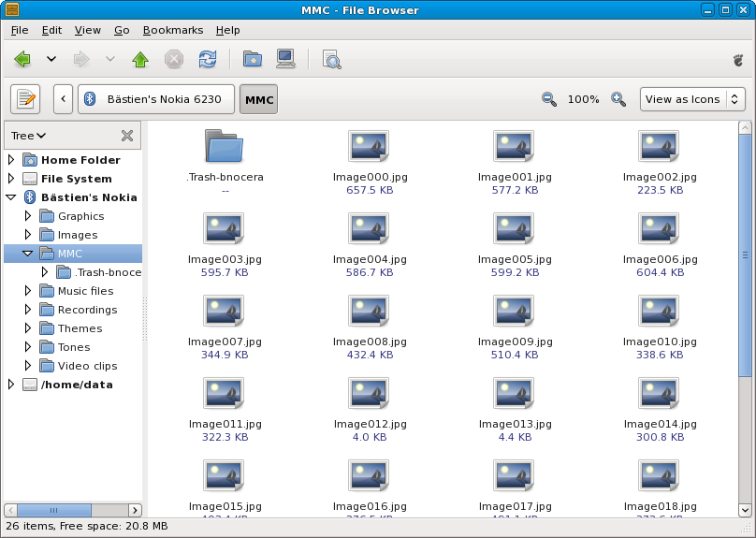The width and height of the screenshot is (756, 538).
Task: Click the file view vertical scrollbar thumb
Action: pyautogui.click(x=745, y=255)
